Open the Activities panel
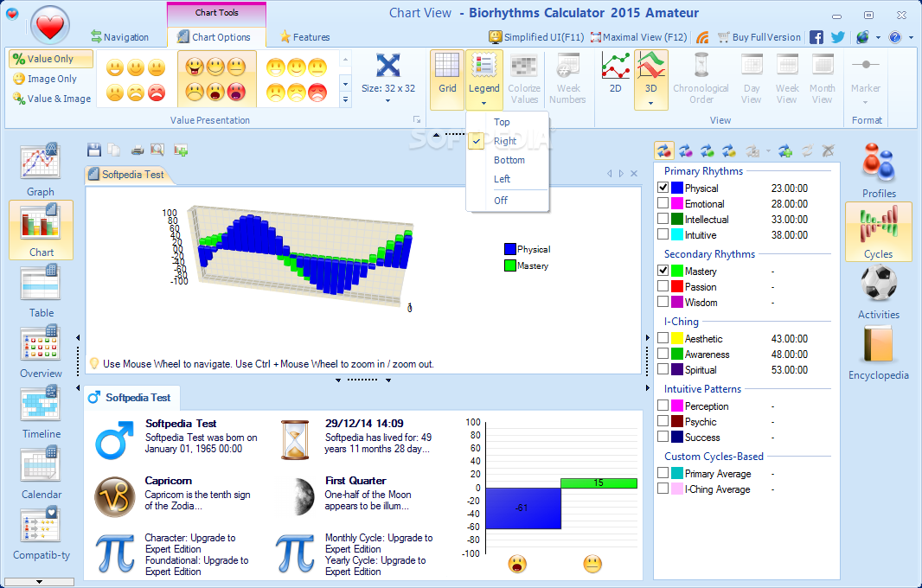The height and width of the screenshot is (588, 922). coord(879,292)
